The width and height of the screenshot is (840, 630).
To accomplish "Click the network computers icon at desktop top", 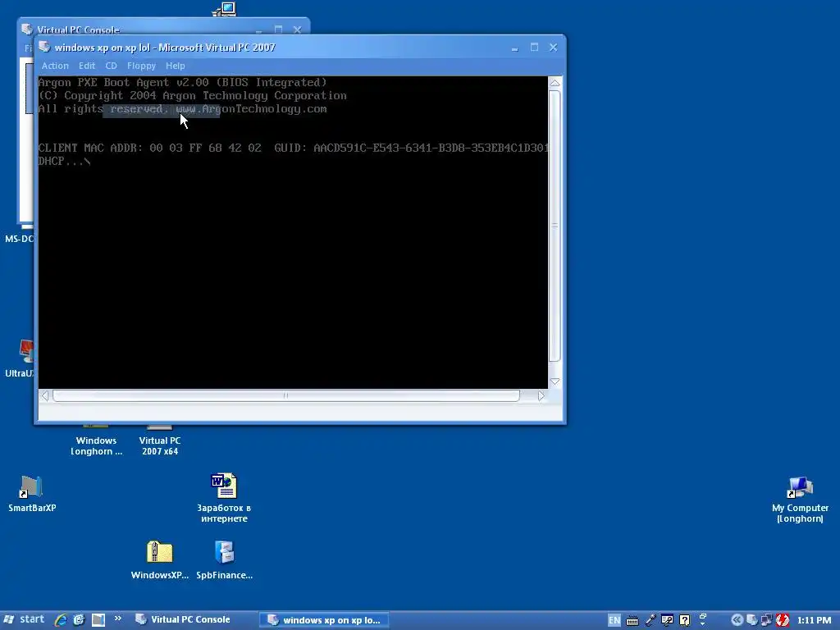I will 224,9.
